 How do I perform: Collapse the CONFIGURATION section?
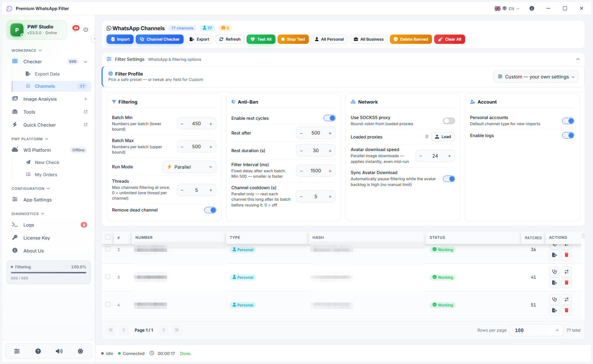click(x=31, y=188)
